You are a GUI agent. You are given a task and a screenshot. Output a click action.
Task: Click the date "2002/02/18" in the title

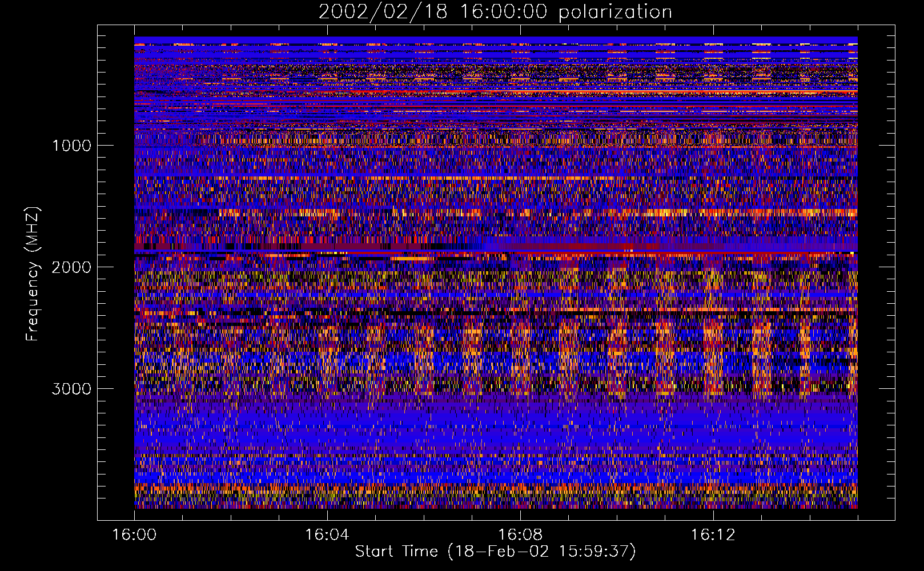[383, 12]
